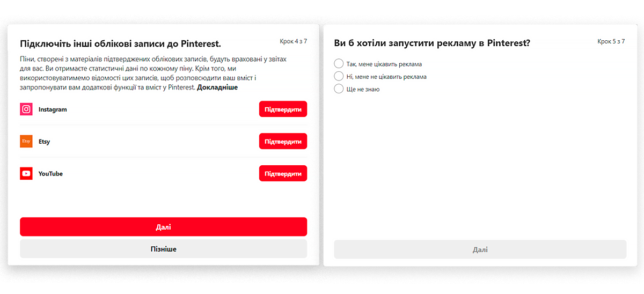The image size is (644, 294).
Task: Click the red Далі button
Action: [164, 227]
